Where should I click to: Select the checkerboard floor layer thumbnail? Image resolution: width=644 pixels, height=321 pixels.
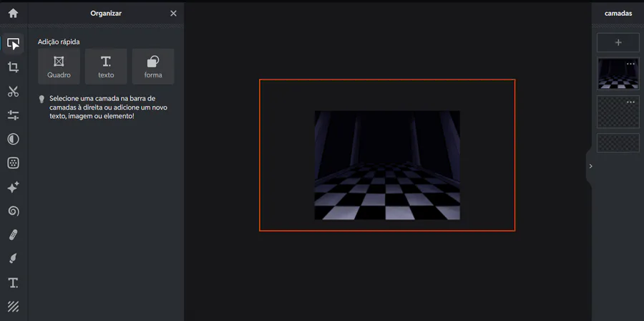pos(618,74)
